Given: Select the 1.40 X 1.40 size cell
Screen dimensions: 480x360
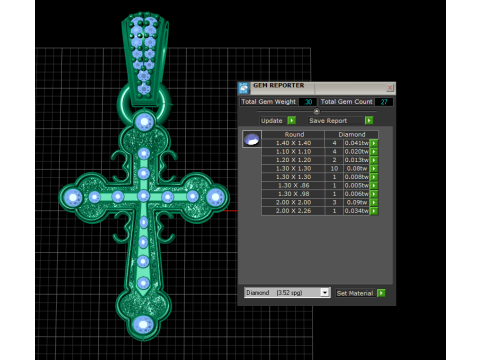Looking at the screenshot, I should tap(293, 143).
